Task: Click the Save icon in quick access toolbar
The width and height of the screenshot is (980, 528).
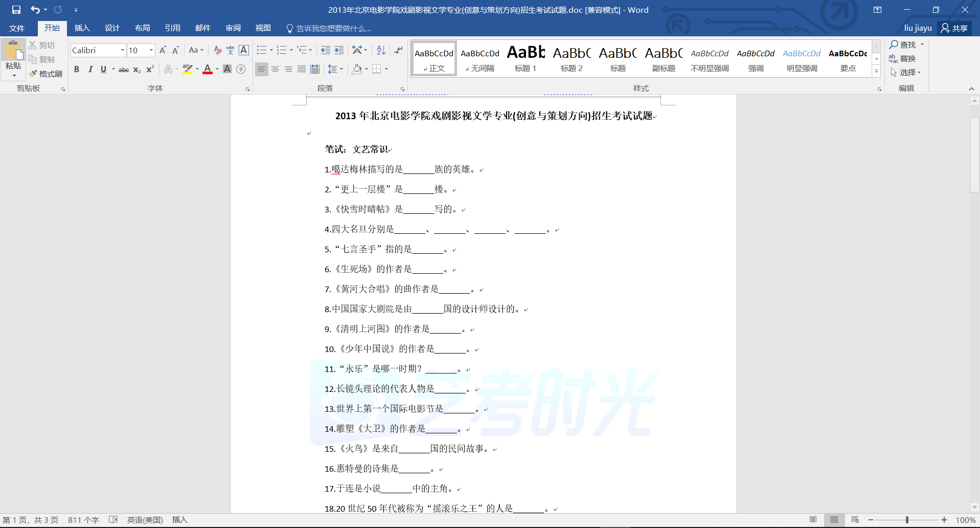Action: coord(16,10)
